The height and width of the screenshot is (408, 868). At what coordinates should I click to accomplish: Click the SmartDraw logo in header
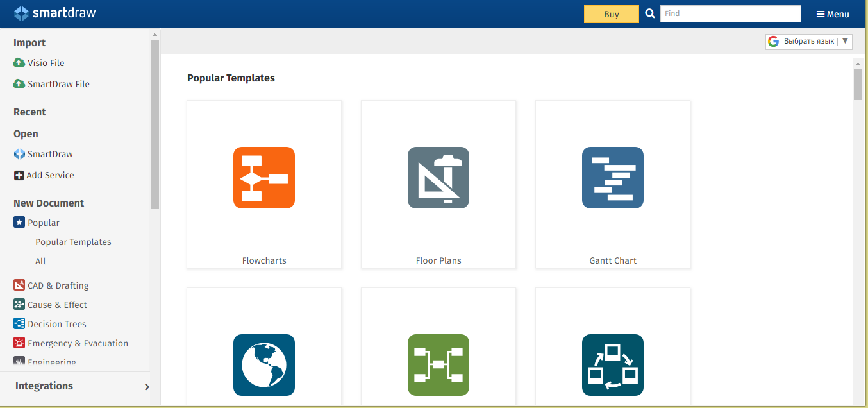click(54, 13)
